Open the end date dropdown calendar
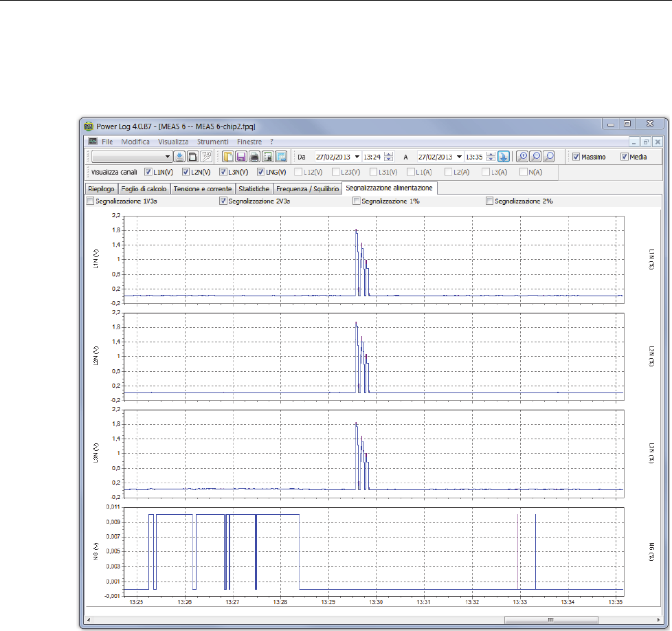Image resolution: width=672 pixels, height=631 pixels. [459, 157]
